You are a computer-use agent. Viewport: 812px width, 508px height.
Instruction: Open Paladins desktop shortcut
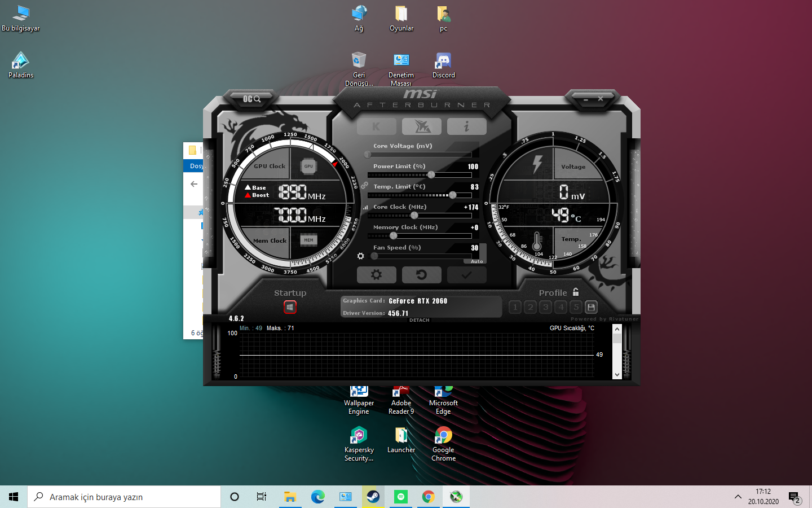(x=21, y=65)
